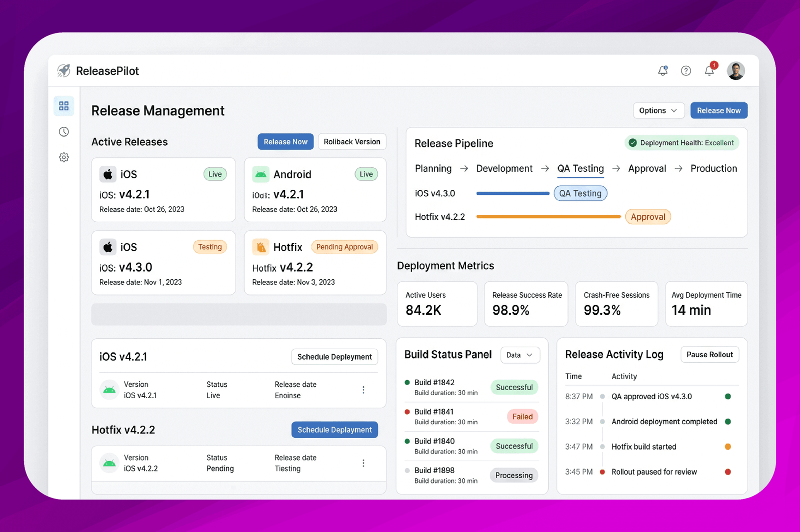Click the orange Hotfix v4.2.2 progress bar
The image size is (800, 532).
[x=548, y=217]
